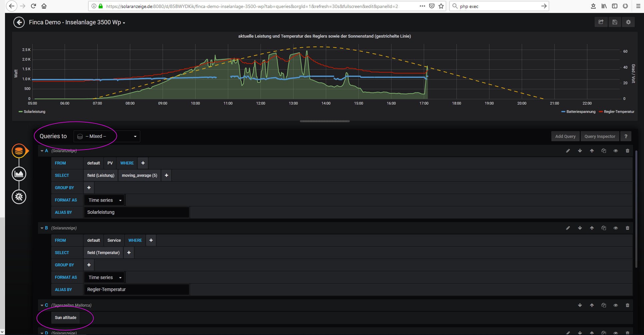Open dashboard settings gear icon
Screen dimensions: 644x335
point(628,22)
